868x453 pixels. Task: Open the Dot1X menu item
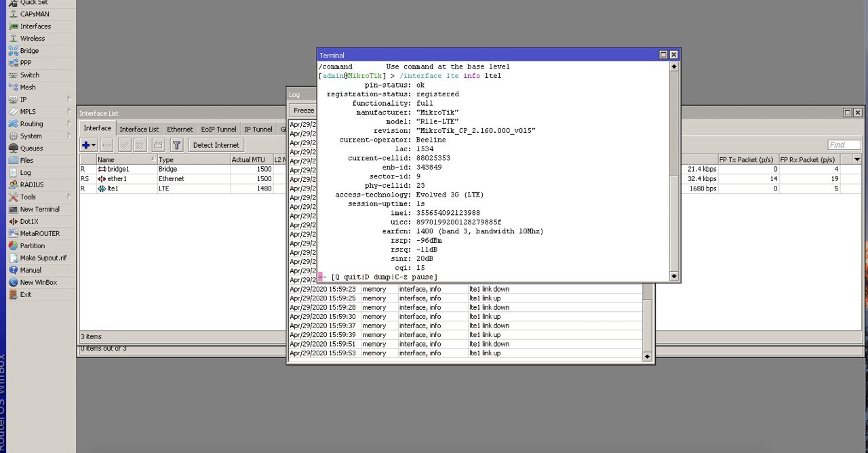pyautogui.click(x=29, y=222)
